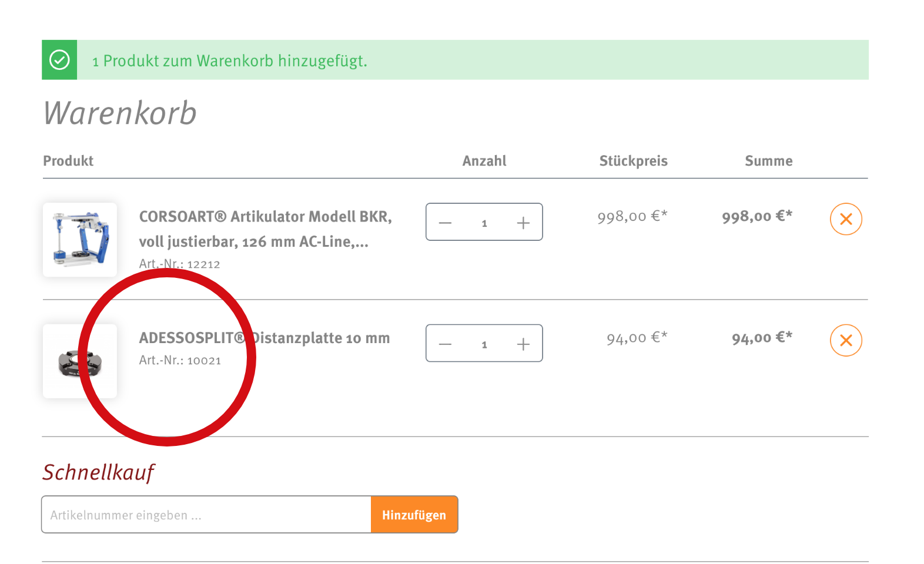Open the CORSOART Artikulator Modell BKR product link
The height and width of the screenshot is (564, 924).
tap(265, 229)
